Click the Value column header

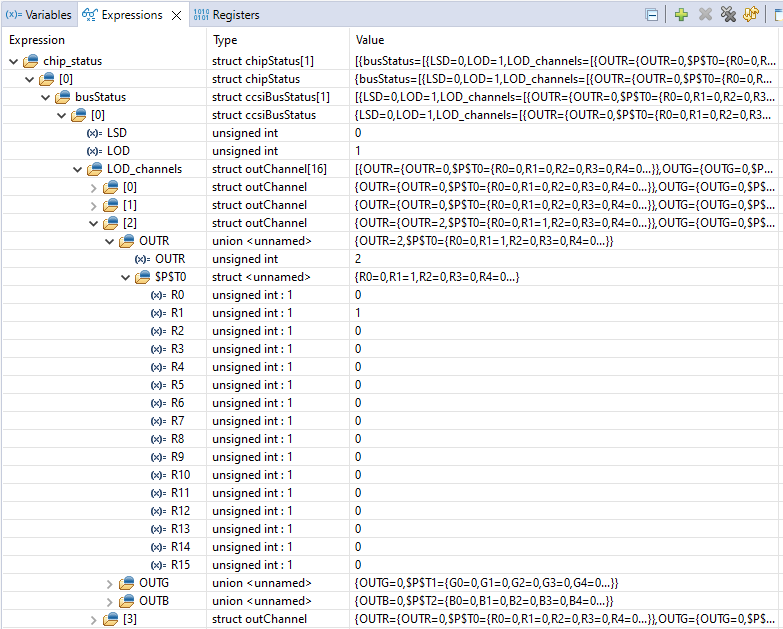[370, 40]
